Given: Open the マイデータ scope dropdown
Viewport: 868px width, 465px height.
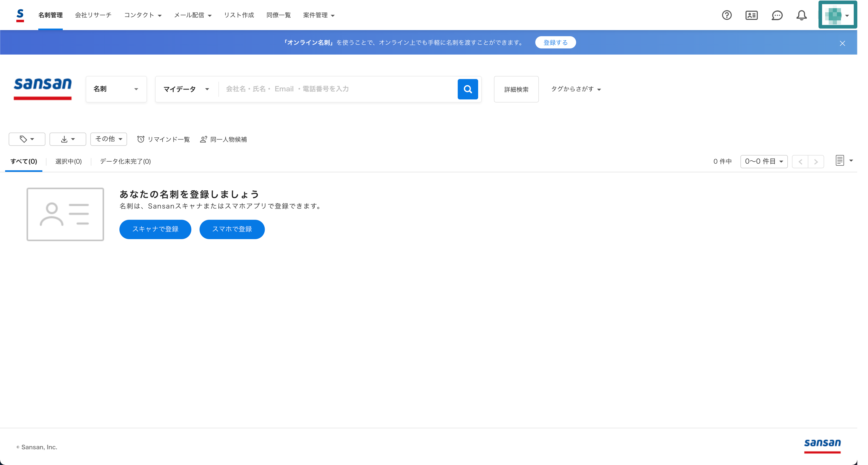Looking at the screenshot, I should tap(186, 89).
